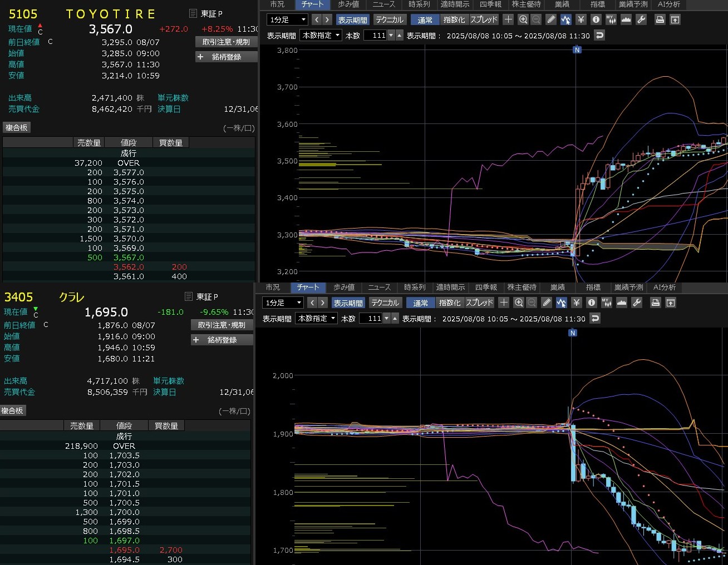This screenshot has height=565, width=728.
Task: Zoom out on the bottom Kuraray chart
Action: coord(531,303)
